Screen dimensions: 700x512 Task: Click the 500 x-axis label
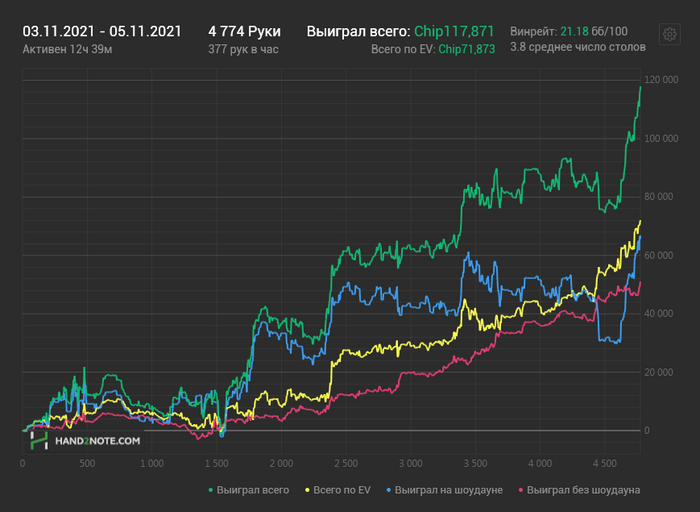pos(87,464)
